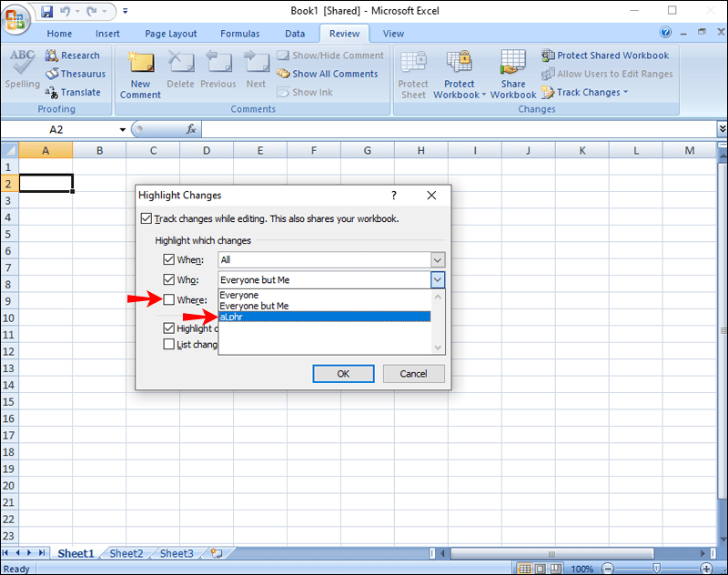Insert a New Comment
The image size is (728, 575).
[x=140, y=75]
